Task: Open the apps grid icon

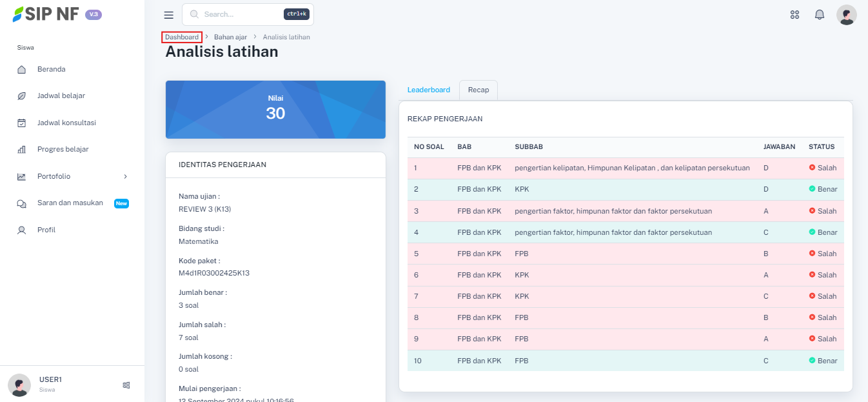Action: click(794, 15)
